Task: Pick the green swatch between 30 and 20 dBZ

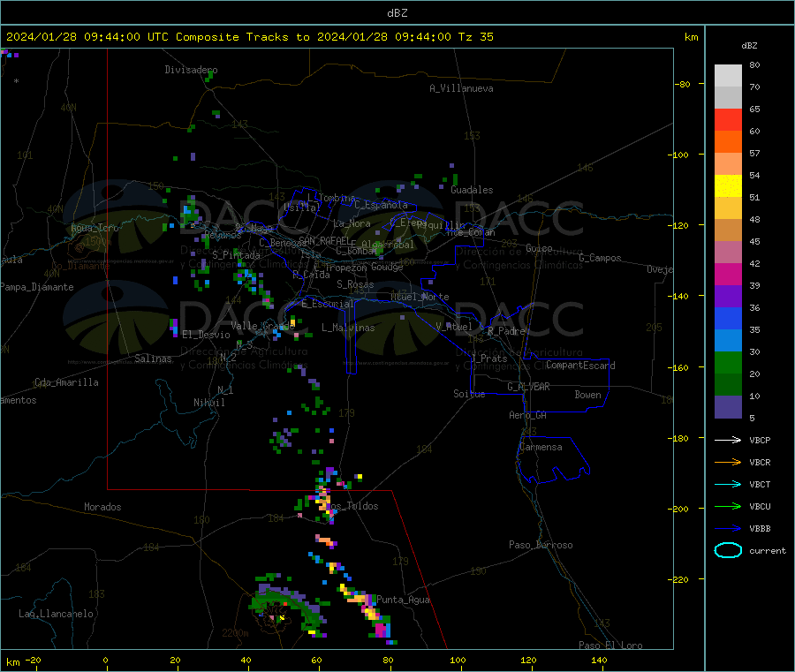Action: coord(728,363)
